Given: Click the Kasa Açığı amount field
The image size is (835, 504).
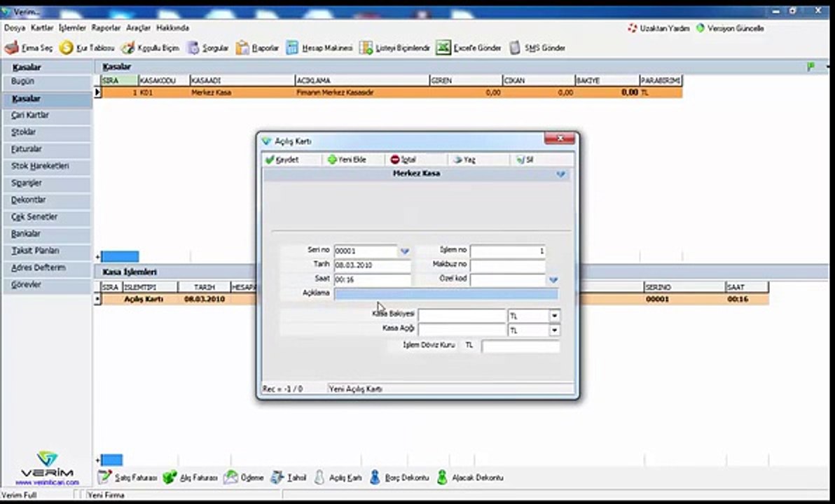Looking at the screenshot, I should point(462,330).
